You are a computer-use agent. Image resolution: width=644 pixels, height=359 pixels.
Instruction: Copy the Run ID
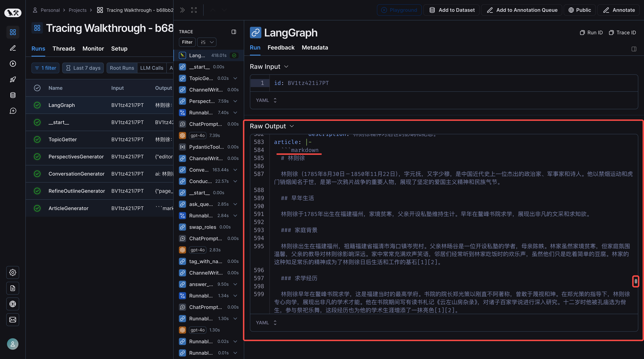[x=591, y=33]
